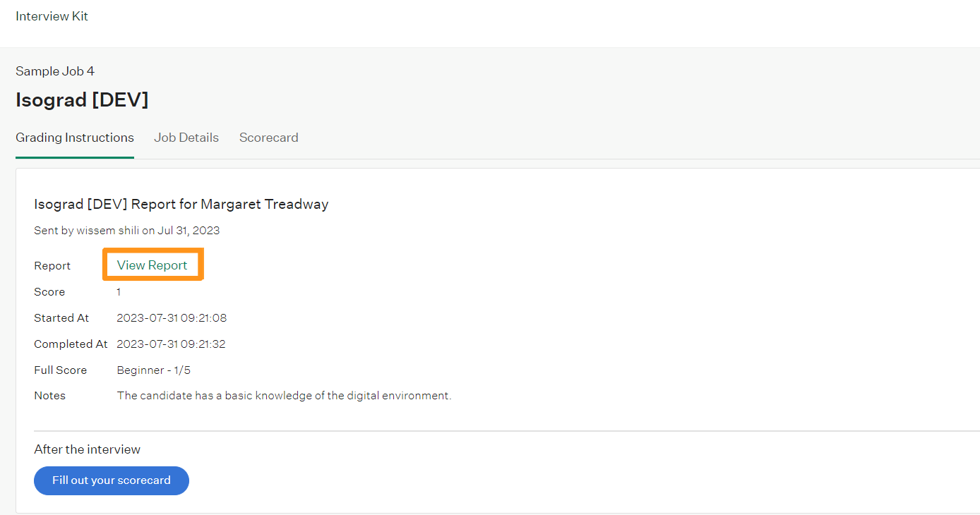Select the Grading Instructions tab

[x=75, y=138]
